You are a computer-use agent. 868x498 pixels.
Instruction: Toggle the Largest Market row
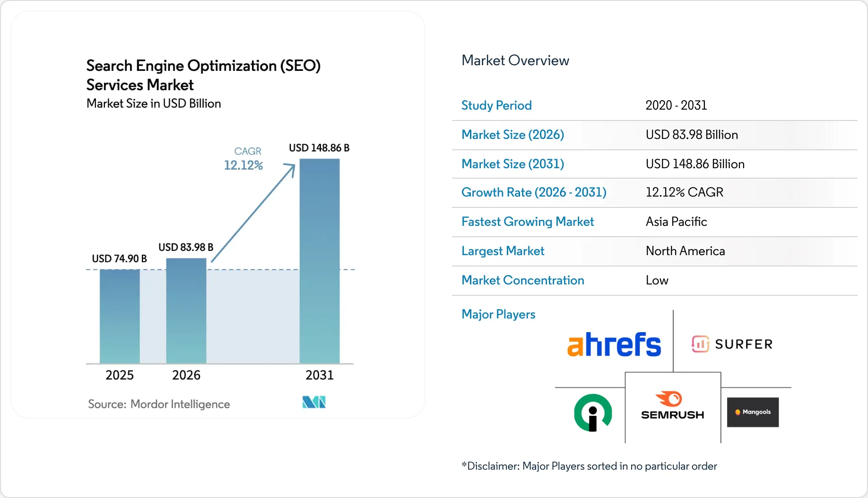pyautogui.click(x=503, y=251)
